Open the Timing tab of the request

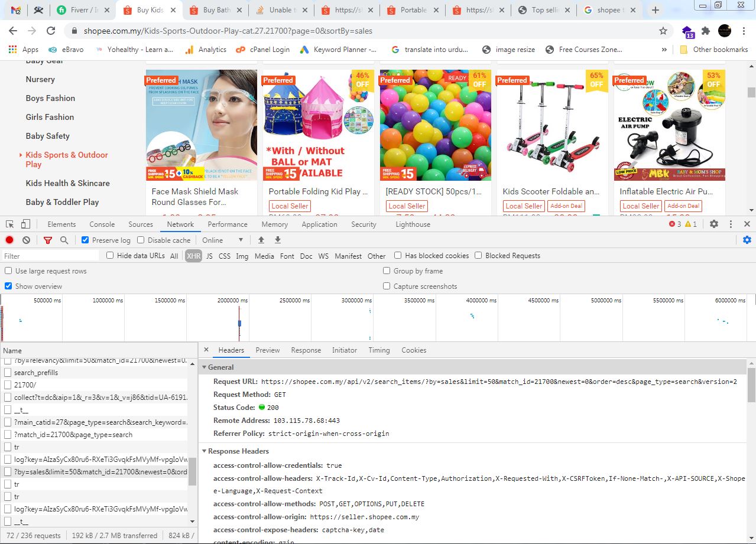tap(379, 350)
